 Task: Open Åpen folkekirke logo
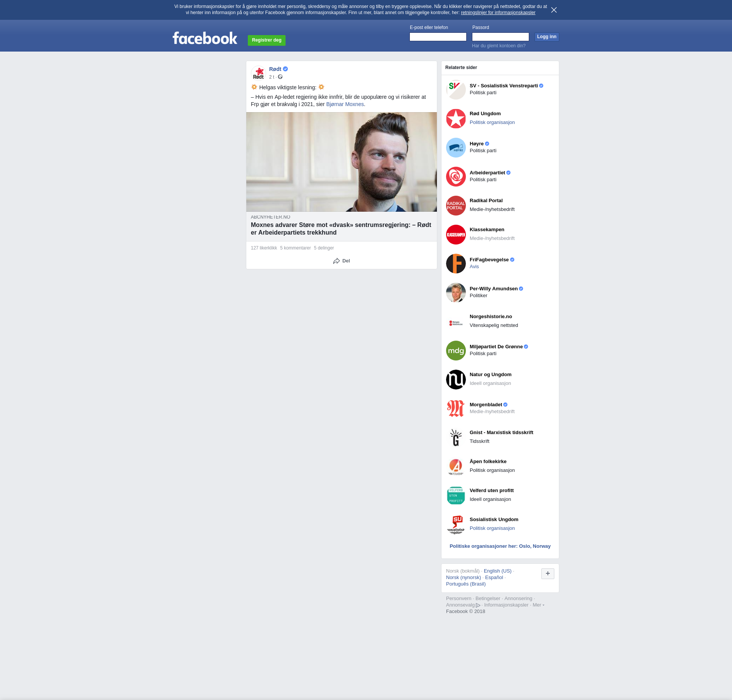tap(456, 467)
